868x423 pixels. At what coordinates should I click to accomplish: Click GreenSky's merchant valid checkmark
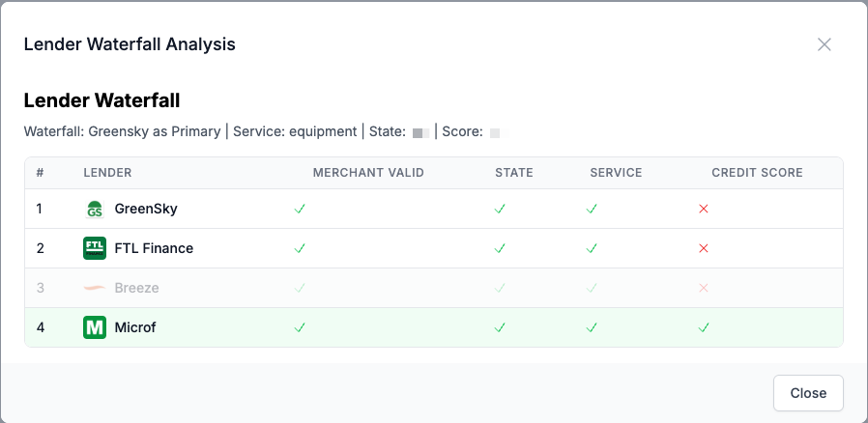[x=300, y=209]
